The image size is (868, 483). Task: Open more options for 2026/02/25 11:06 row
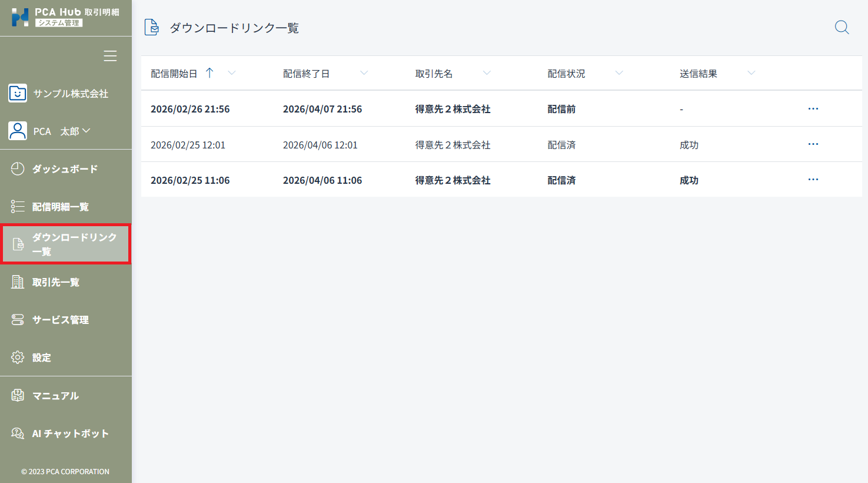point(813,180)
